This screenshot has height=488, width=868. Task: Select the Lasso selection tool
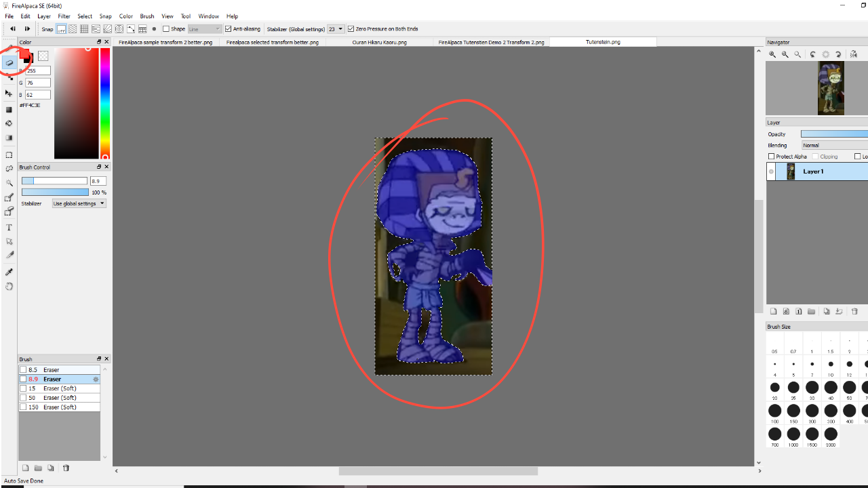[x=9, y=169]
